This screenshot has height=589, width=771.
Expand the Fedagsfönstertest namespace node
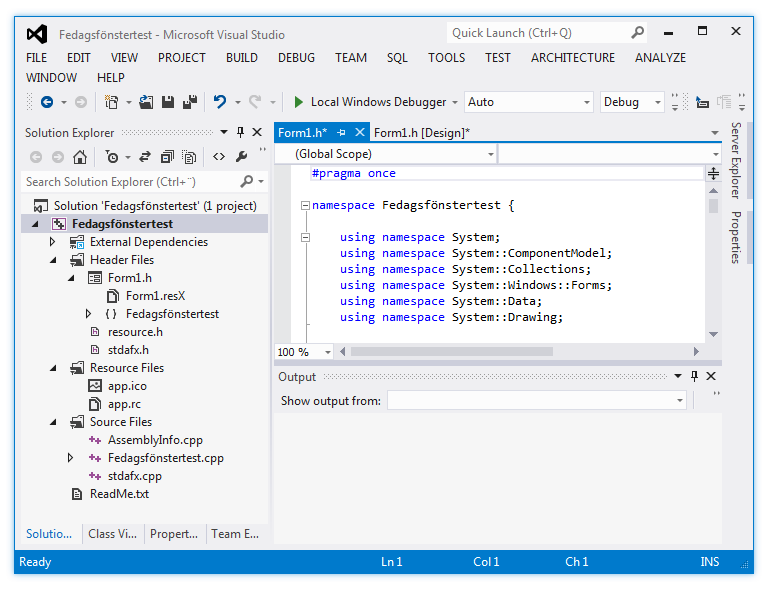click(88, 314)
